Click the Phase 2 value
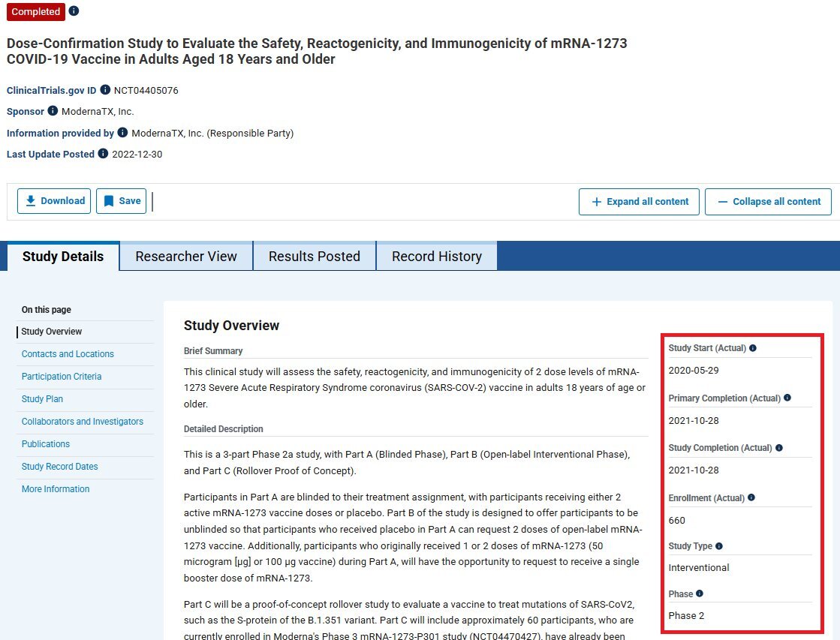 pos(686,615)
